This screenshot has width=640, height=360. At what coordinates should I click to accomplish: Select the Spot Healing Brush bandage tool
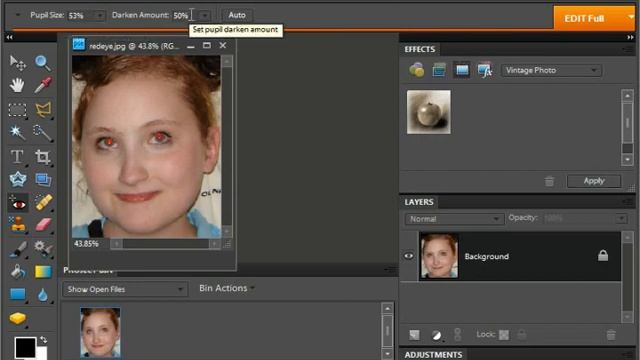pyautogui.click(x=43, y=202)
